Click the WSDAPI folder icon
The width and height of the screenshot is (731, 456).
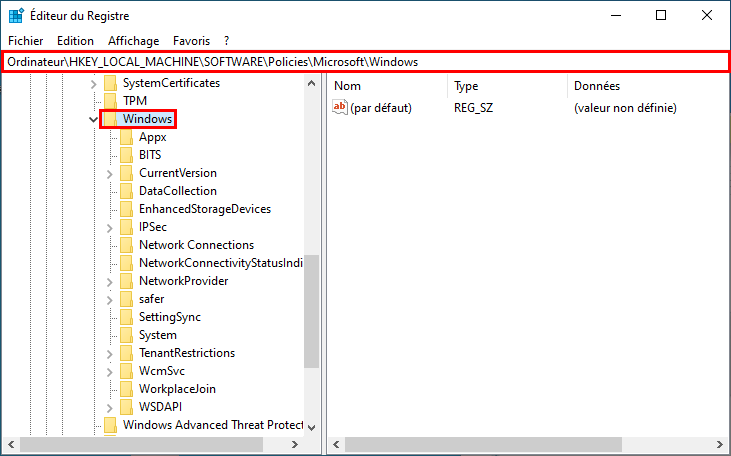tap(126, 407)
